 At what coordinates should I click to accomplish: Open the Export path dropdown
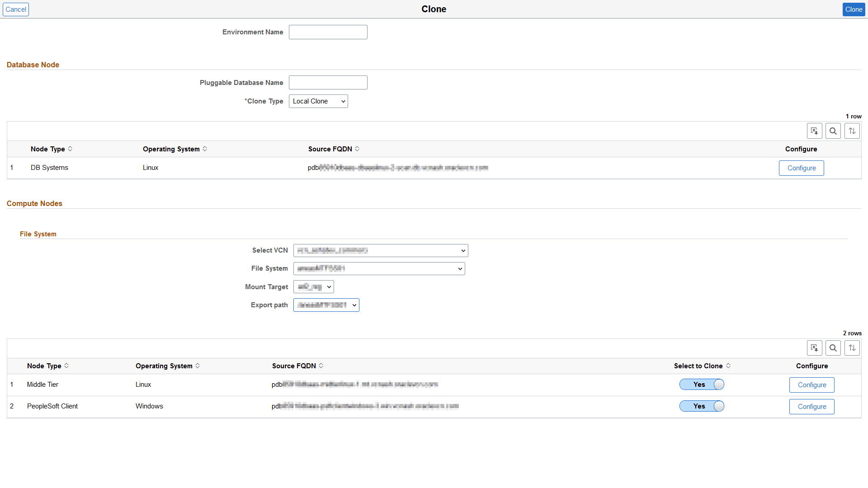[x=326, y=305]
